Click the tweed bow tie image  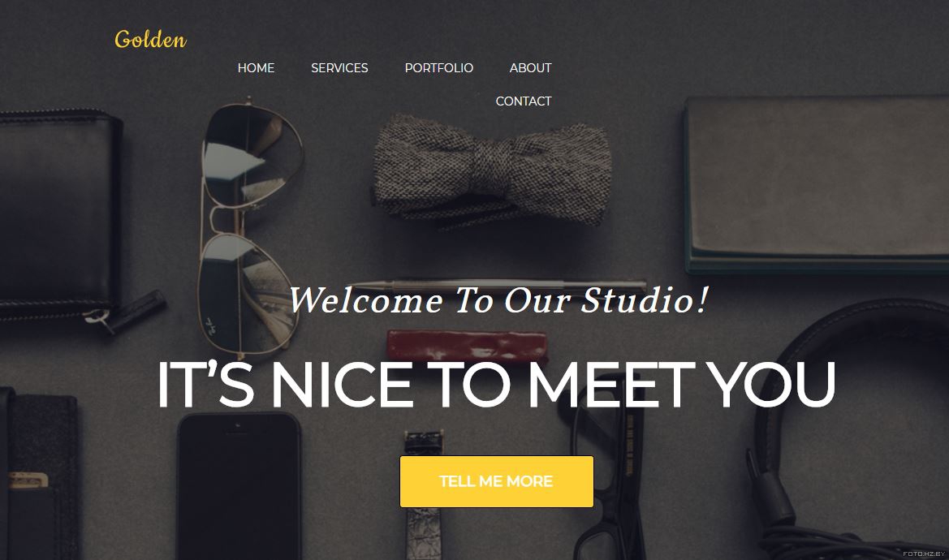click(x=491, y=170)
